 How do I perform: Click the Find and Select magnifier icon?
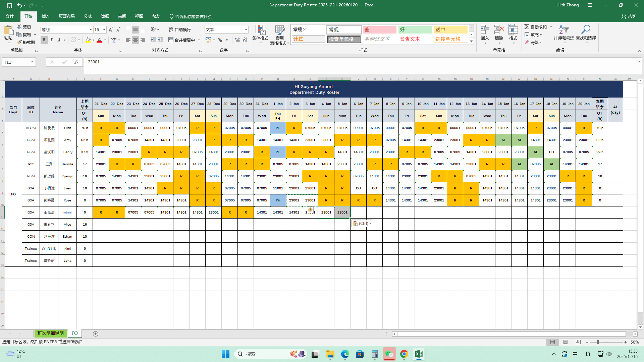pos(586,29)
